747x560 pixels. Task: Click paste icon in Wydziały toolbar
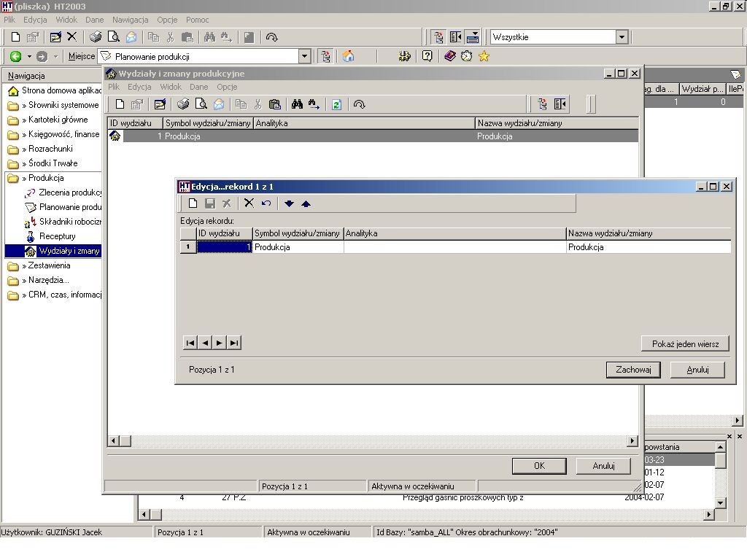(274, 104)
